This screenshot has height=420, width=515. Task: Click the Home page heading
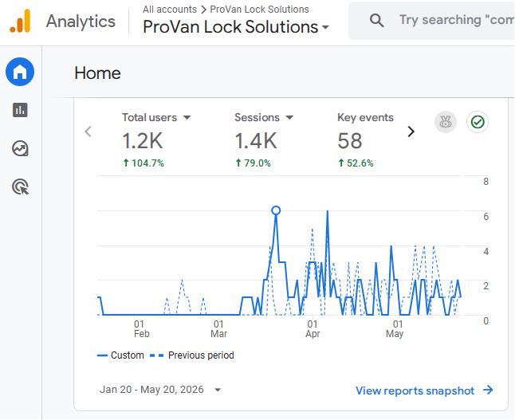97,73
